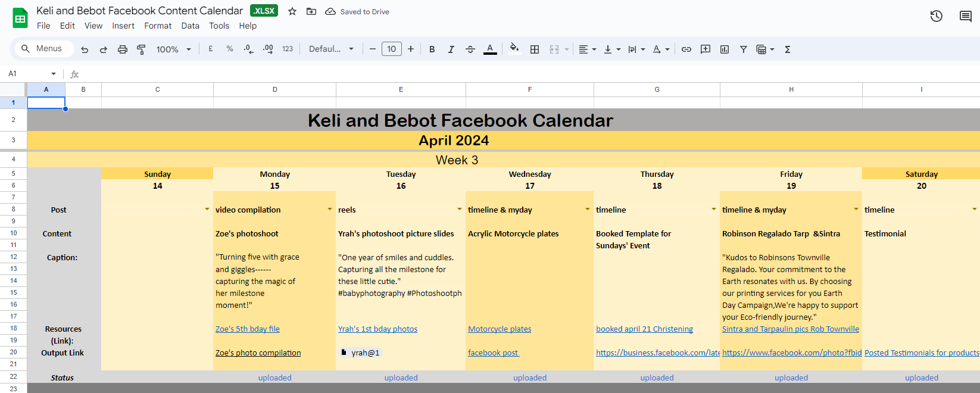Open Yrah's 1st bday photos link
Image resolution: width=980 pixels, height=393 pixels.
(377, 329)
